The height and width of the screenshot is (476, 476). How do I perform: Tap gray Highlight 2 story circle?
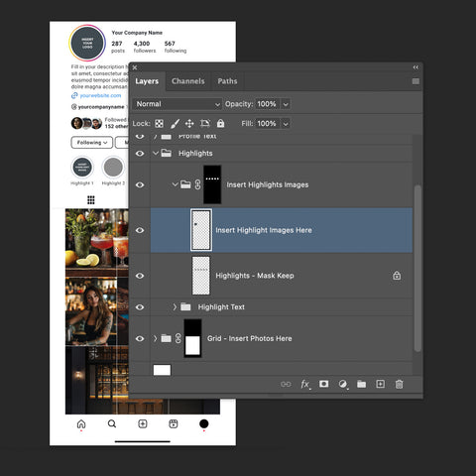pyautogui.click(x=113, y=168)
